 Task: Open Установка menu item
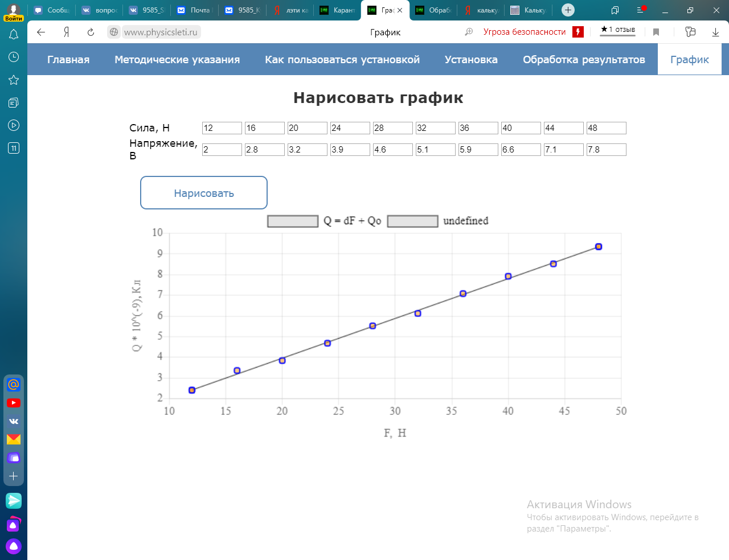471,59
